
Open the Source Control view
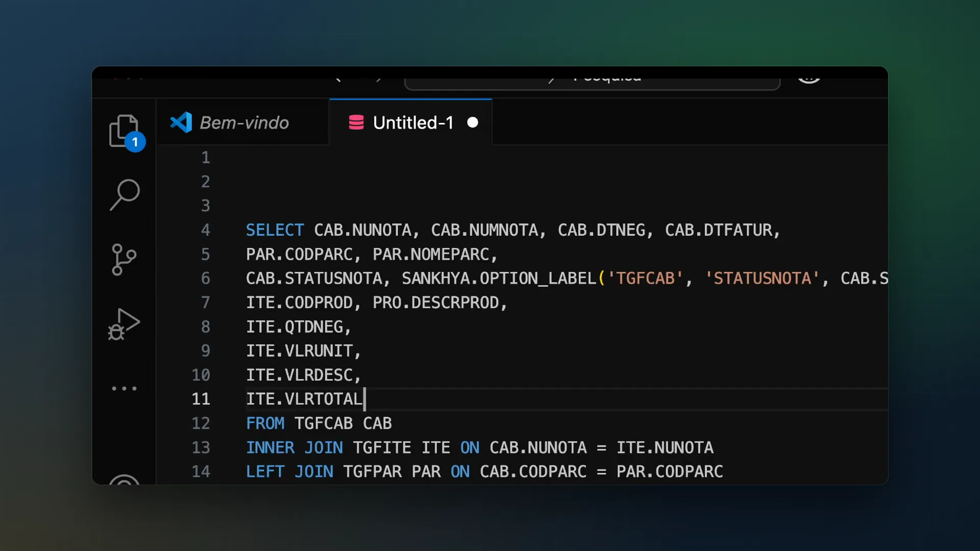click(124, 259)
